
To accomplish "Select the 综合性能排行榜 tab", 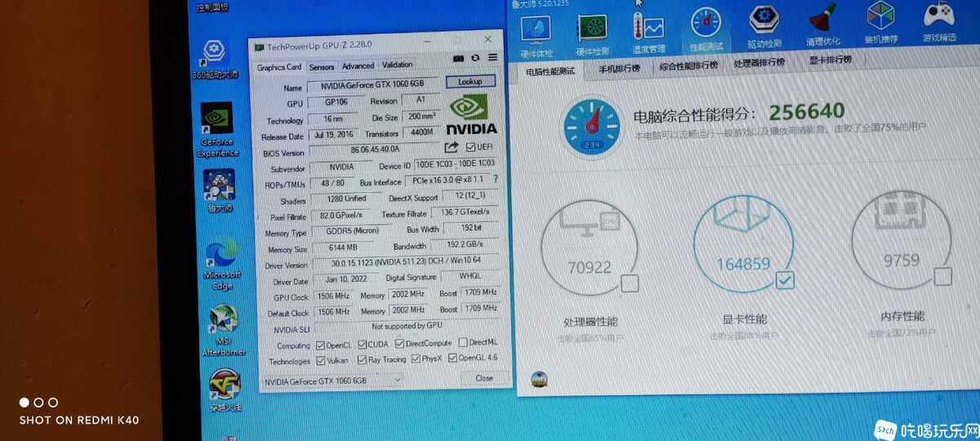I will (x=688, y=65).
